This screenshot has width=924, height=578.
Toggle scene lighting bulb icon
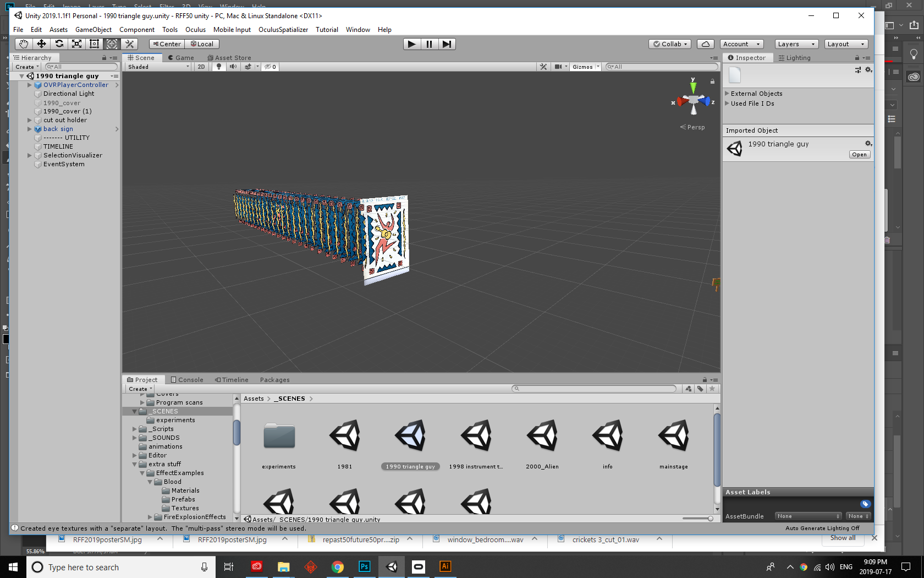(219, 67)
